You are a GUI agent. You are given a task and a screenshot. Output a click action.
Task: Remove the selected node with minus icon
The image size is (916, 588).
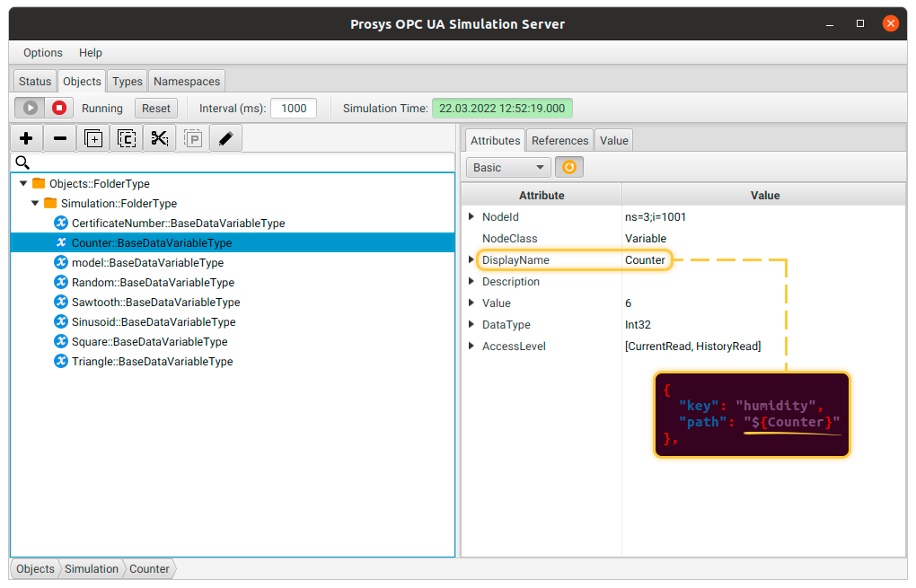coord(59,138)
